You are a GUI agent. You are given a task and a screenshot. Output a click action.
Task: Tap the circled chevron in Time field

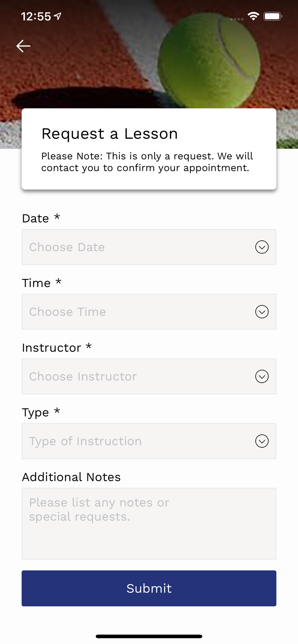pyautogui.click(x=262, y=312)
